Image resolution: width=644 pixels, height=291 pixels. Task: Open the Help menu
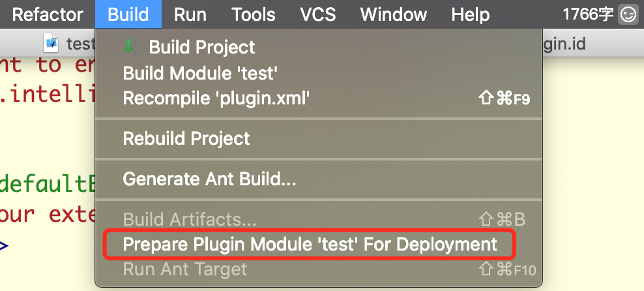[x=470, y=15]
